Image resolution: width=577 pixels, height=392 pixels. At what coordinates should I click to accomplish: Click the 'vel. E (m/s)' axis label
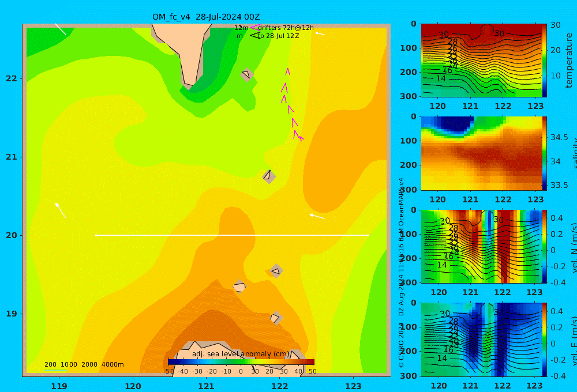coord(574,341)
